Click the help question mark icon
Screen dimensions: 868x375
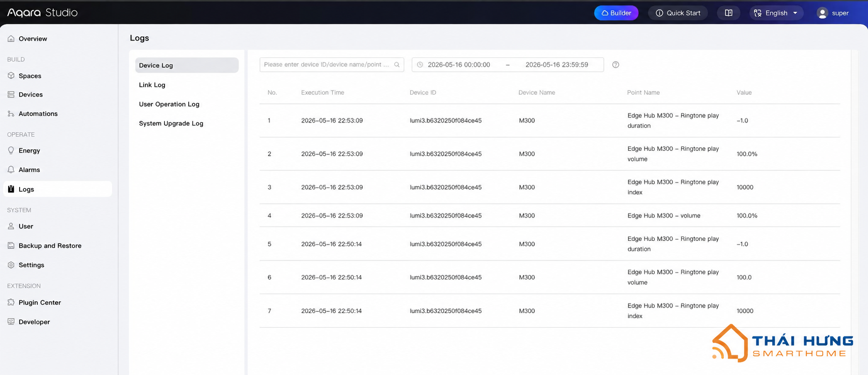616,65
